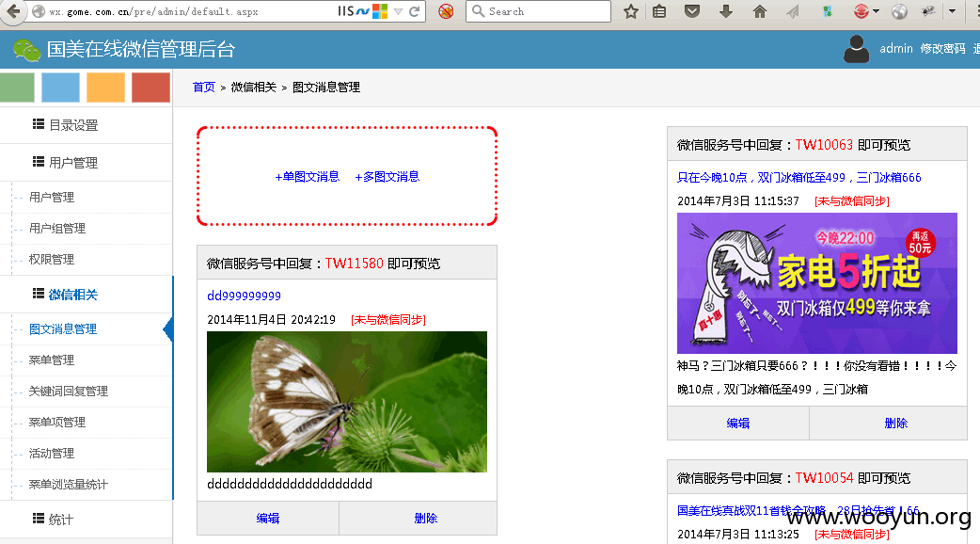980x544 pixels.
Task: Open the 国美在线真战双11 title link
Action: (798, 511)
